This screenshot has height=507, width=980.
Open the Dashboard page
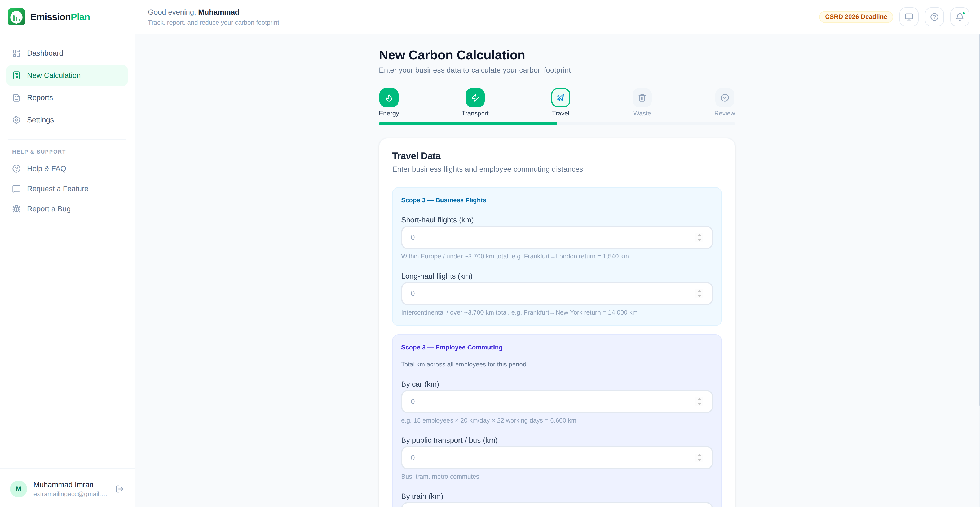pos(67,53)
